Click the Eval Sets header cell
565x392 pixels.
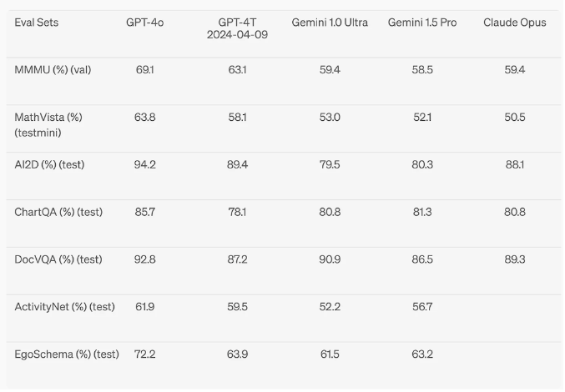click(x=37, y=23)
